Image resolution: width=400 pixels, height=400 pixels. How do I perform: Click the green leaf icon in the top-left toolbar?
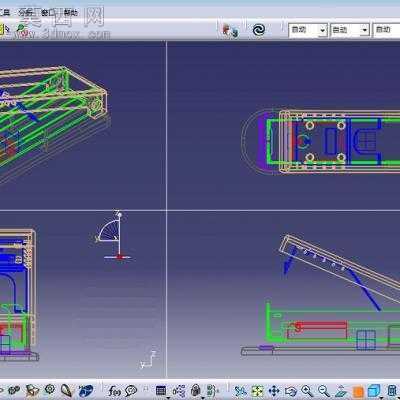coord(21,29)
